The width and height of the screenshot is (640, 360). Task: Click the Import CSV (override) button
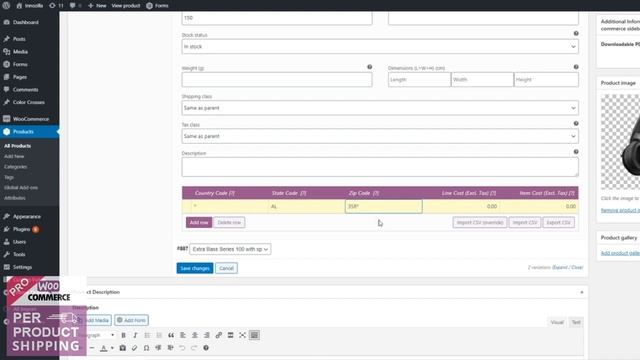[x=480, y=222]
